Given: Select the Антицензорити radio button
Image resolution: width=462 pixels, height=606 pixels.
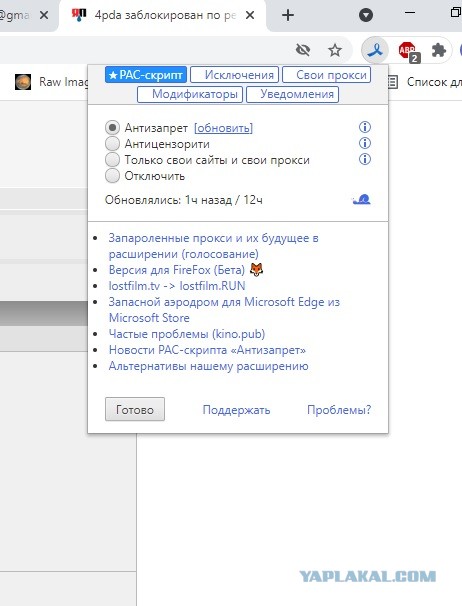Looking at the screenshot, I should pyautogui.click(x=112, y=144).
